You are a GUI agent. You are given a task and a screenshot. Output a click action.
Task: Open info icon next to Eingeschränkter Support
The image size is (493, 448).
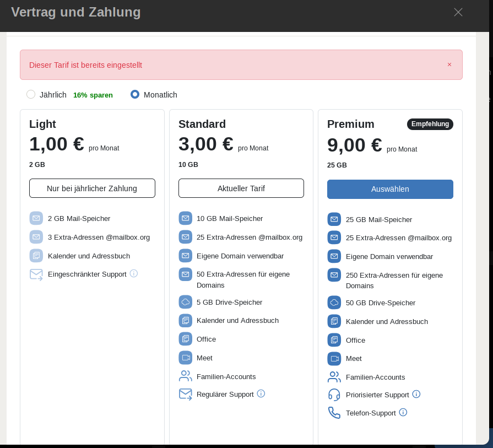click(x=134, y=273)
